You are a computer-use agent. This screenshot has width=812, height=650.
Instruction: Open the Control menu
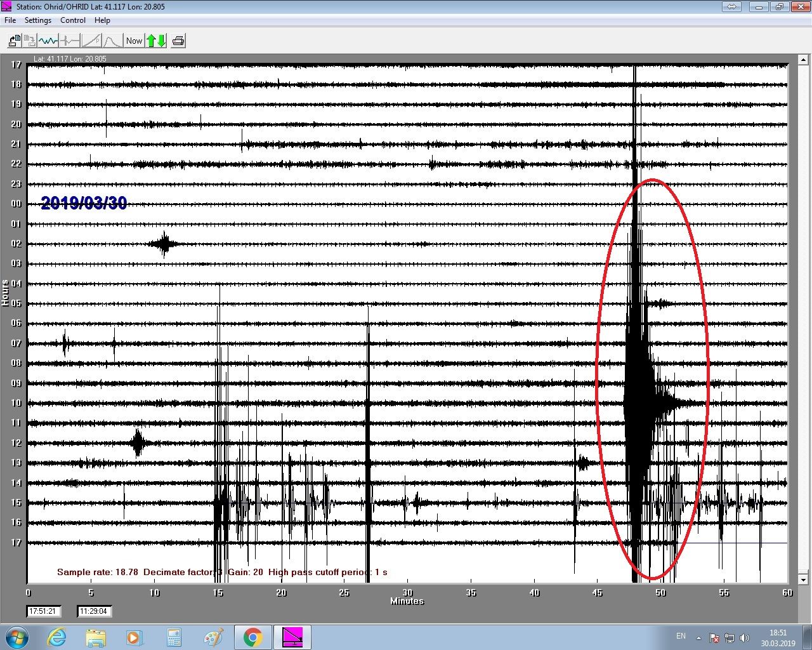(72, 20)
